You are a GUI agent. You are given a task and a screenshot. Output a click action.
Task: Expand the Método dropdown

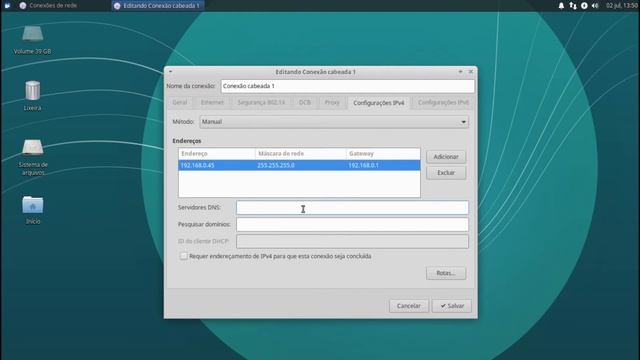[334, 122]
